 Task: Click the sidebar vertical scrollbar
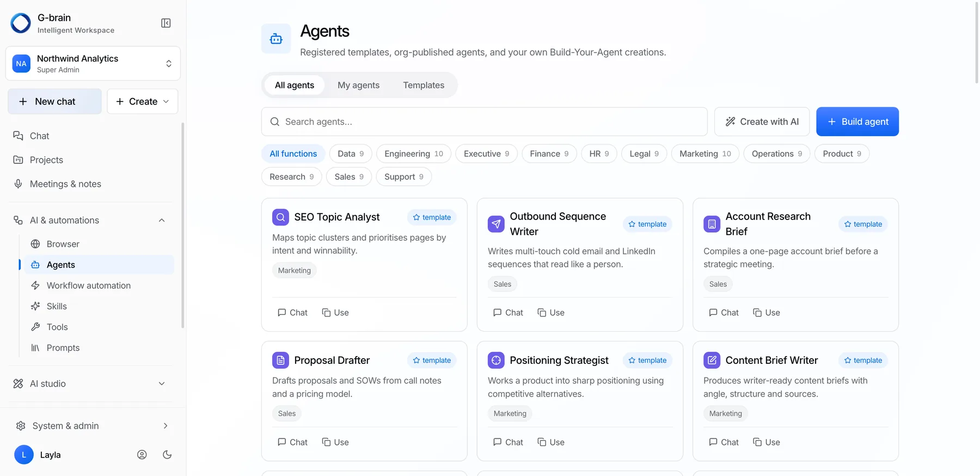tap(183, 225)
